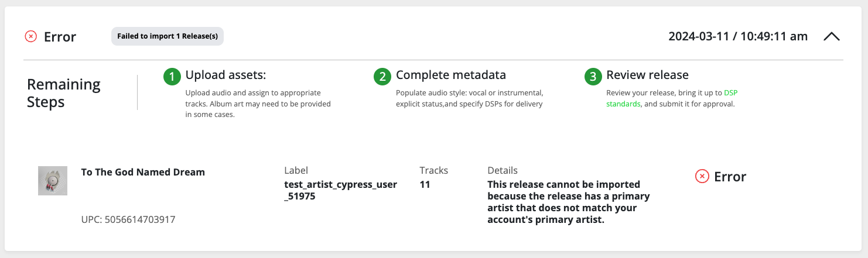The width and height of the screenshot is (868, 258).
Task: Click the red error icon in header
Action: pyautogui.click(x=30, y=37)
